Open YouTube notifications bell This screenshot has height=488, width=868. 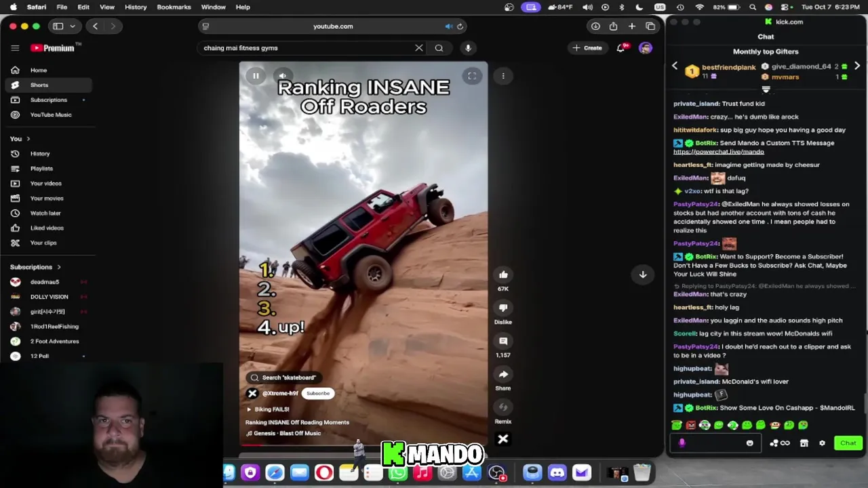(x=620, y=48)
